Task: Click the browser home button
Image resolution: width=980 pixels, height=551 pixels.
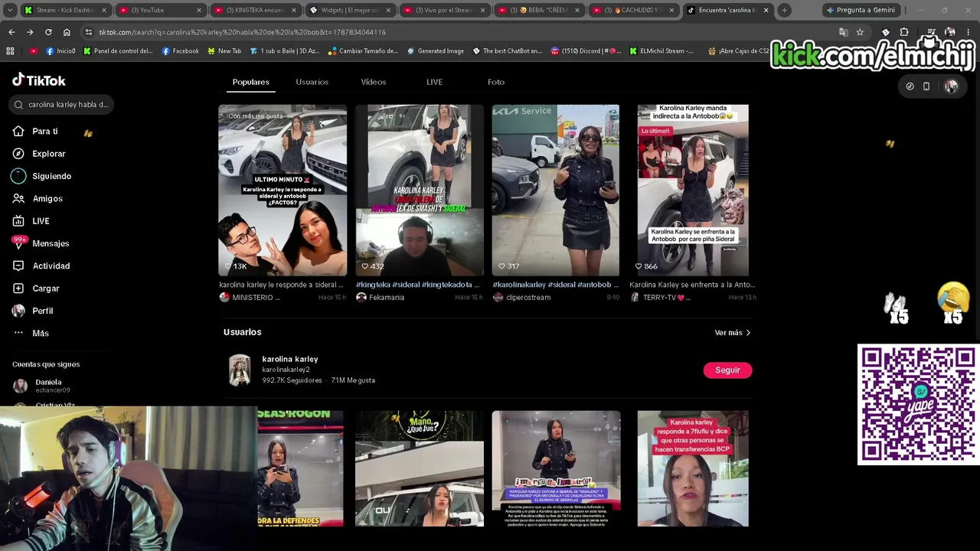Action: (67, 32)
